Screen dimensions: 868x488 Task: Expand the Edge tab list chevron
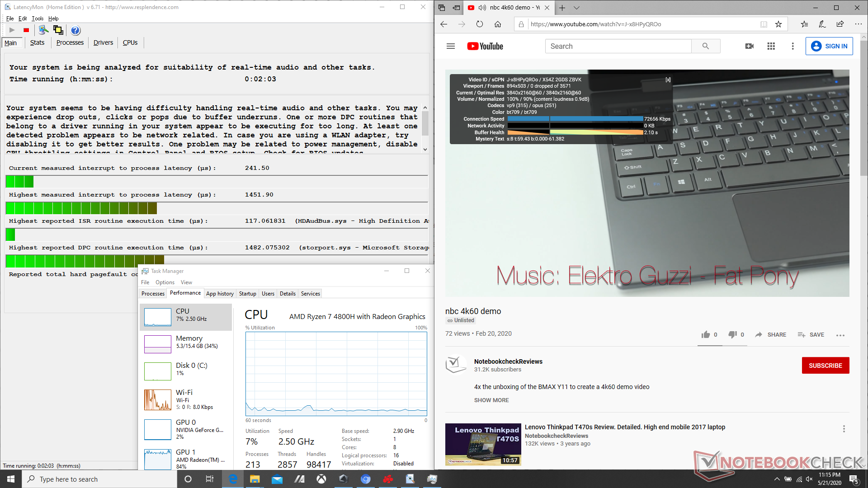coord(576,8)
